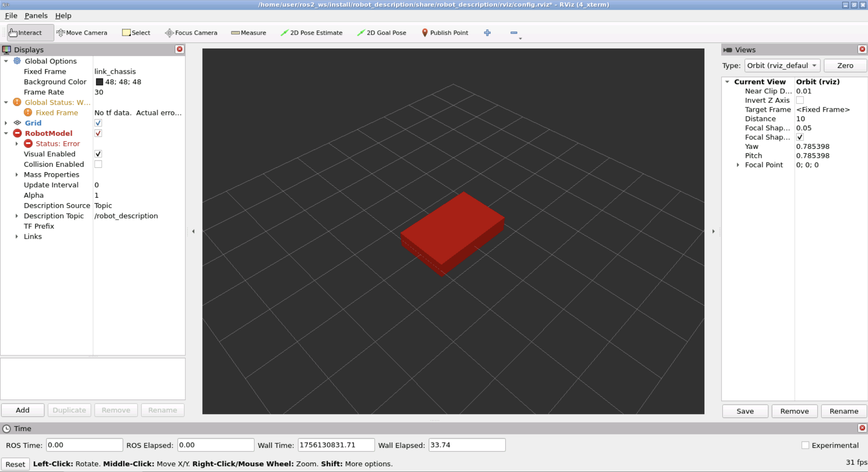Click the Description Source value Topic
This screenshot has width=868, height=472.
(x=103, y=205)
